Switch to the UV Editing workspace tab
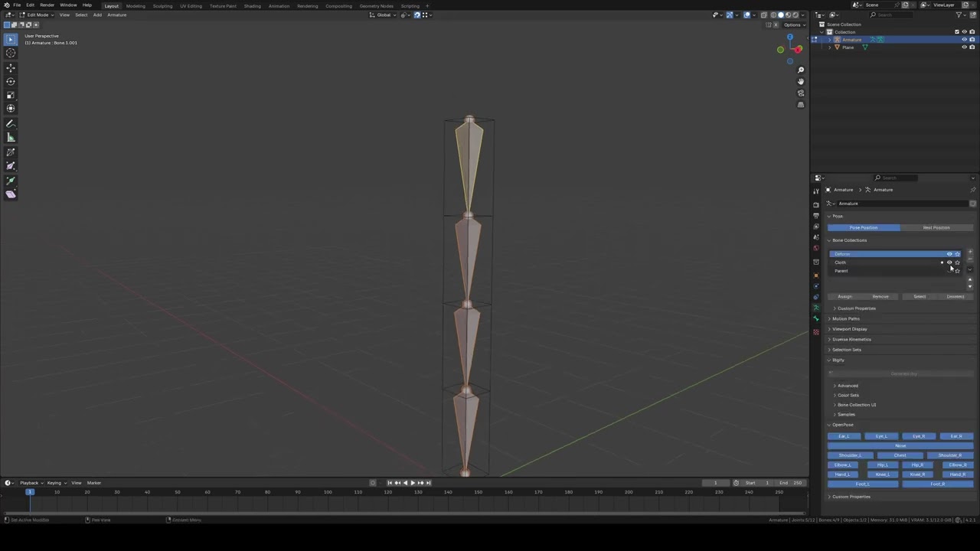 [x=191, y=6]
